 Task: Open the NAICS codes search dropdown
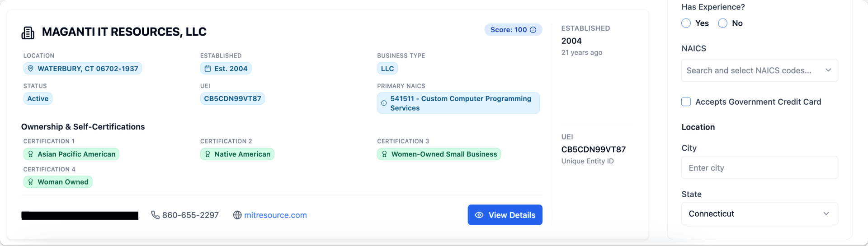759,70
